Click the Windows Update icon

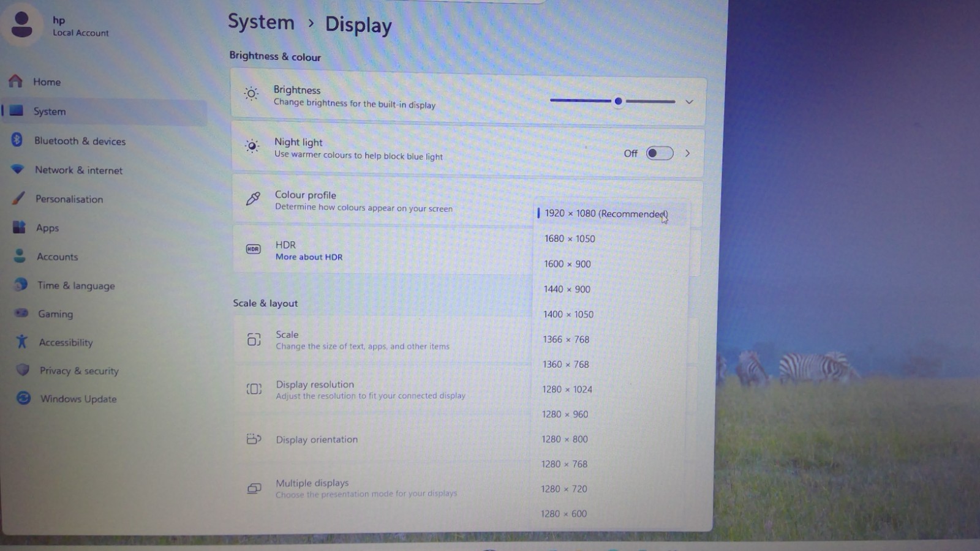pyautogui.click(x=23, y=398)
